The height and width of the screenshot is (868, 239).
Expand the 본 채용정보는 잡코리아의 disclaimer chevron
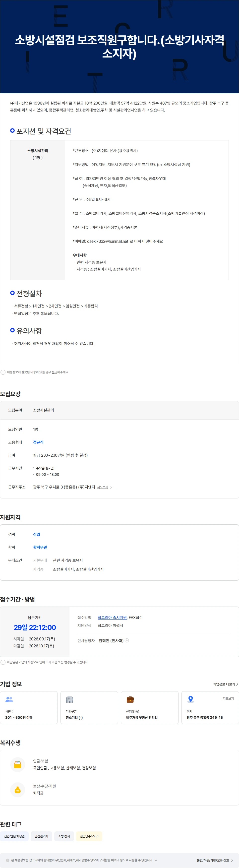(x=156, y=860)
